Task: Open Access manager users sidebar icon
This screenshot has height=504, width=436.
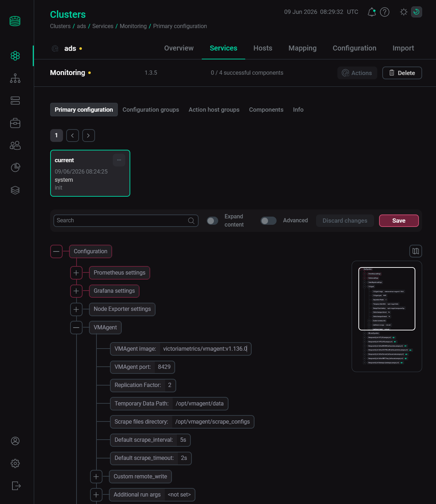Action: coord(15,145)
